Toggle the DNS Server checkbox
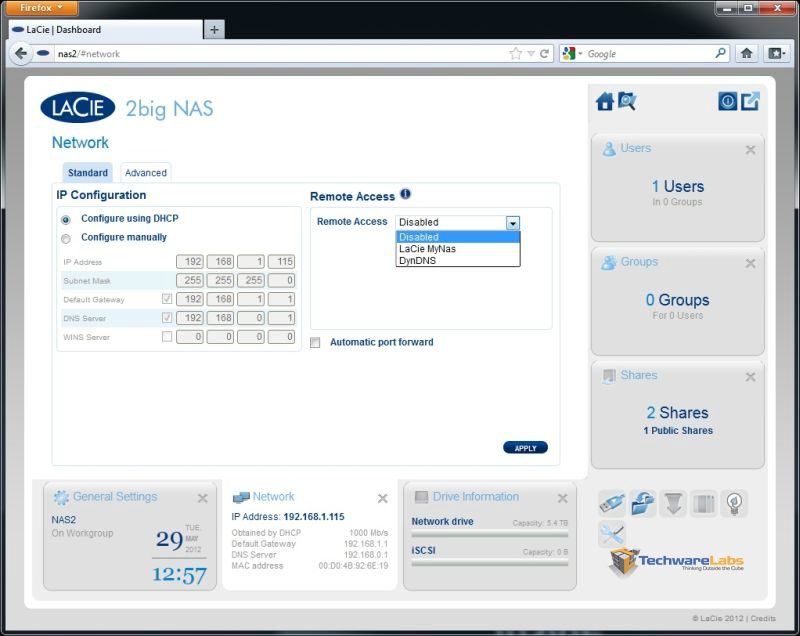The height and width of the screenshot is (636, 800). (167, 318)
